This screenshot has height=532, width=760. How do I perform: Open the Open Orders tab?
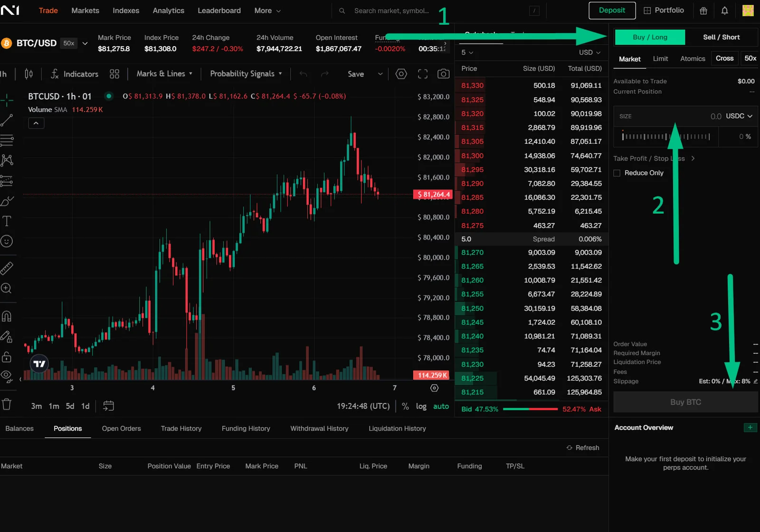tap(121, 429)
